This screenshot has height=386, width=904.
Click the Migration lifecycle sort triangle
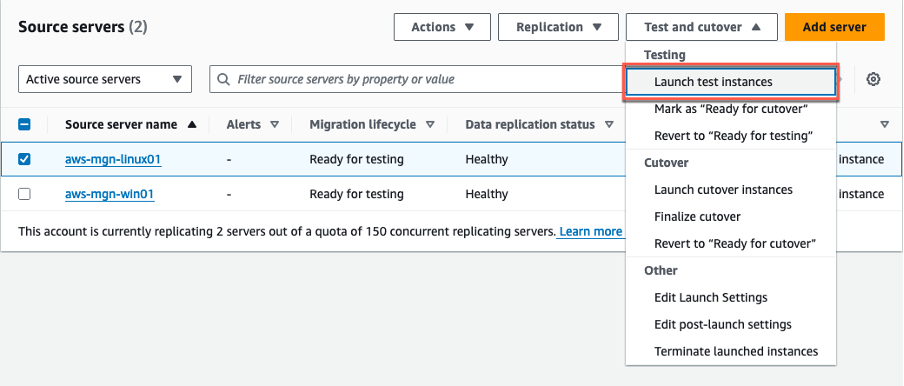pos(430,124)
